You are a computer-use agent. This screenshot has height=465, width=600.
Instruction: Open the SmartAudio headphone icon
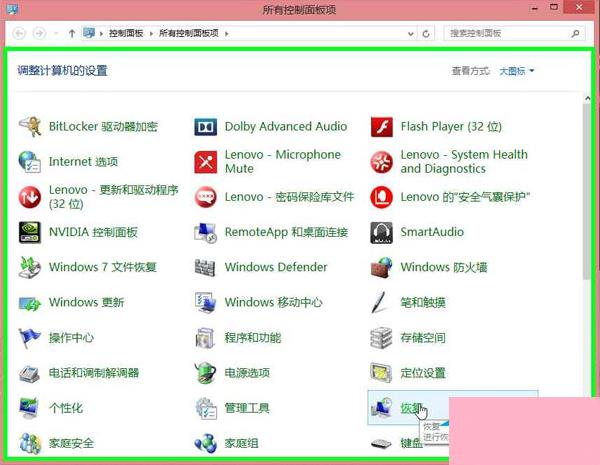(x=382, y=232)
